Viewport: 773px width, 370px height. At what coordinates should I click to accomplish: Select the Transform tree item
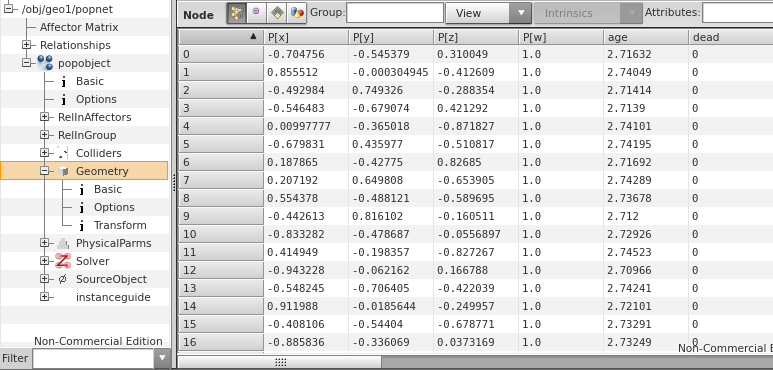(x=120, y=225)
